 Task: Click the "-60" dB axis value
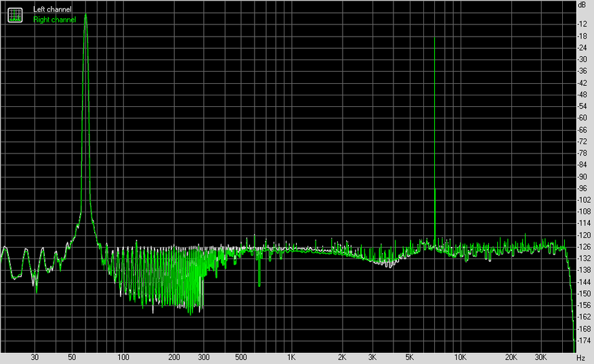582,118
